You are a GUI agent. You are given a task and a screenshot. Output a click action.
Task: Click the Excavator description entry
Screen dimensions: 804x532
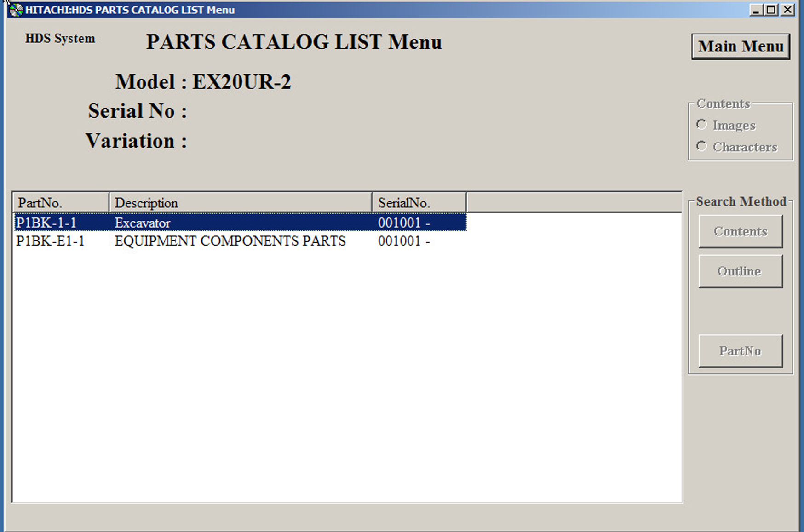(143, 223)
